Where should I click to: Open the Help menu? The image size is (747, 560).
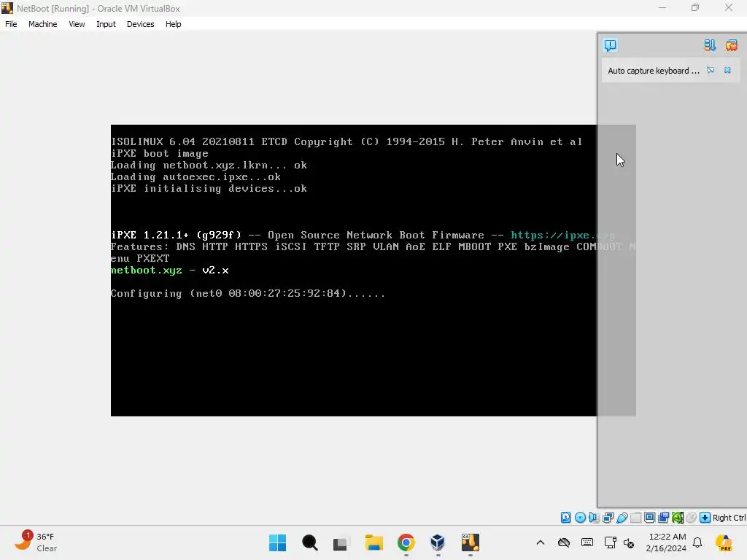[173, 24]
